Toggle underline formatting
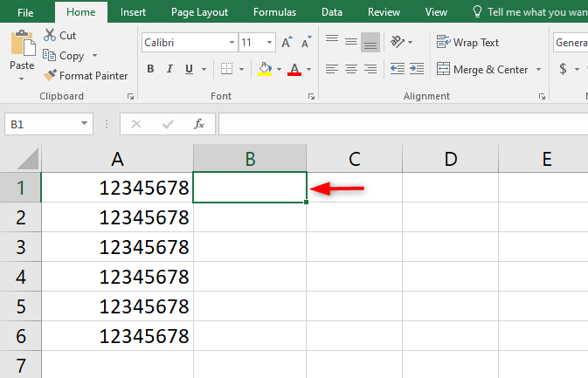 tap(189, 69)
